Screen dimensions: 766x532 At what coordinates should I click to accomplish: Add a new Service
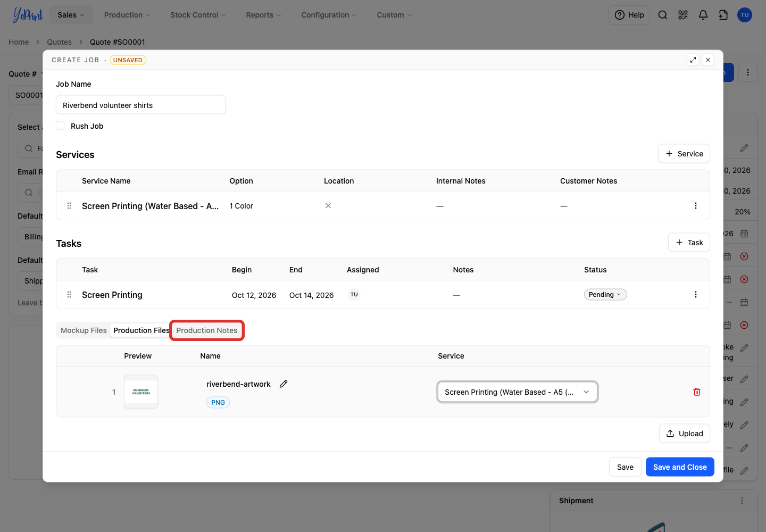coord(684,154)
